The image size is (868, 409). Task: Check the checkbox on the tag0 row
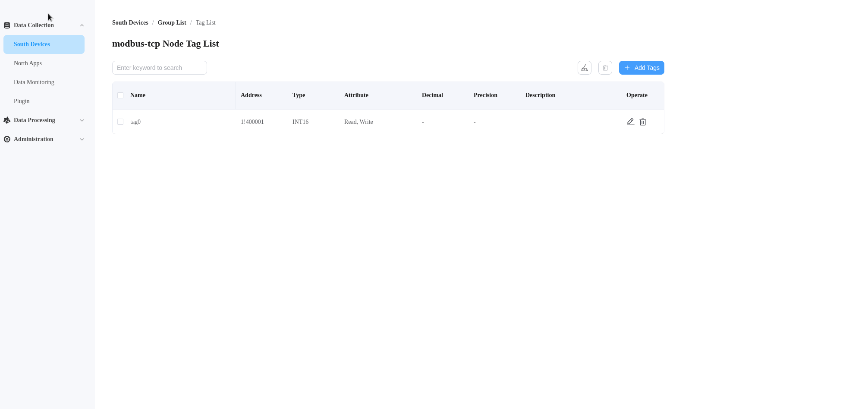120,122
